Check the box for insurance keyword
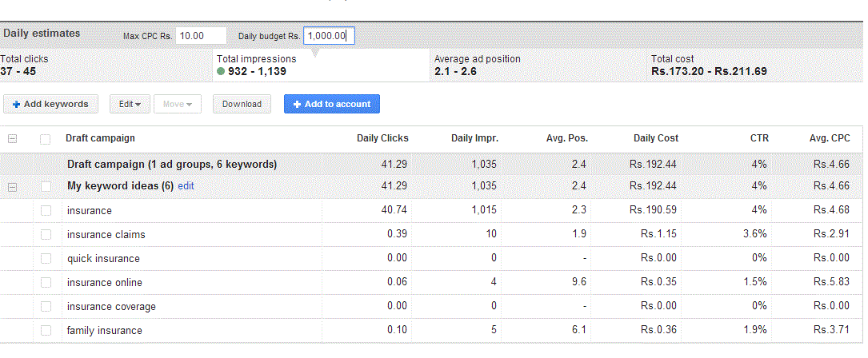This screenshot has width=868, height=358. [46, 211]
